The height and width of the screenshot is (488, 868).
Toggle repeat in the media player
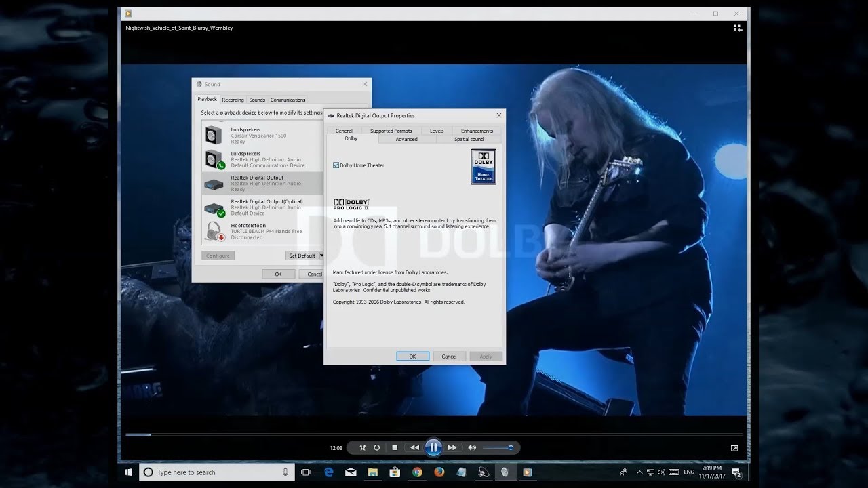377,447
